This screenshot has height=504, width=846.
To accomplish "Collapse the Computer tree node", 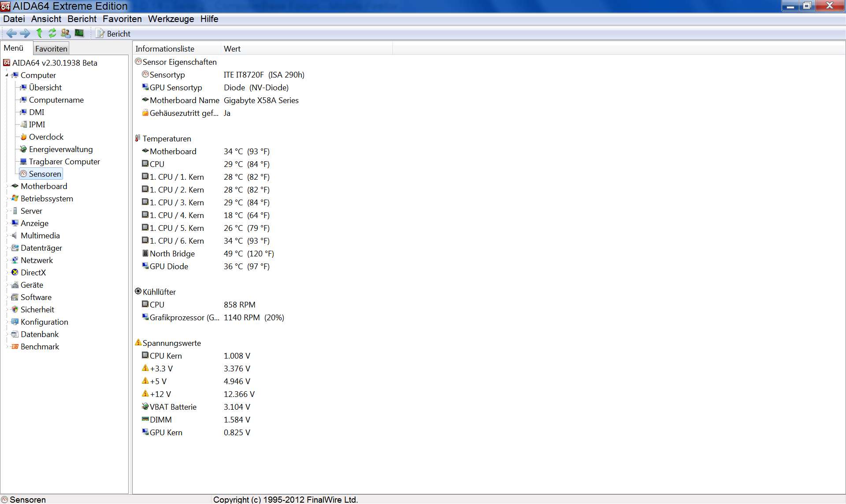I will pos(7,75).
